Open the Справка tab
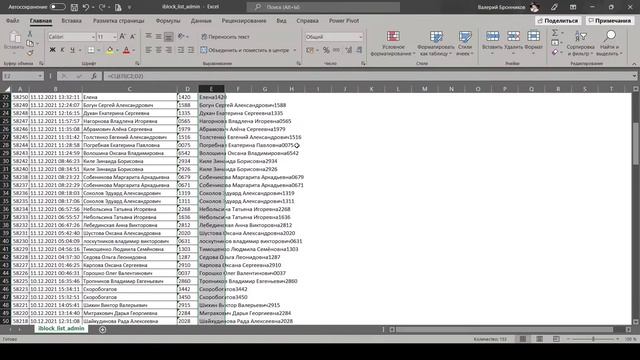Viewport: 640px width, 360px height. (x=307, y=20)
